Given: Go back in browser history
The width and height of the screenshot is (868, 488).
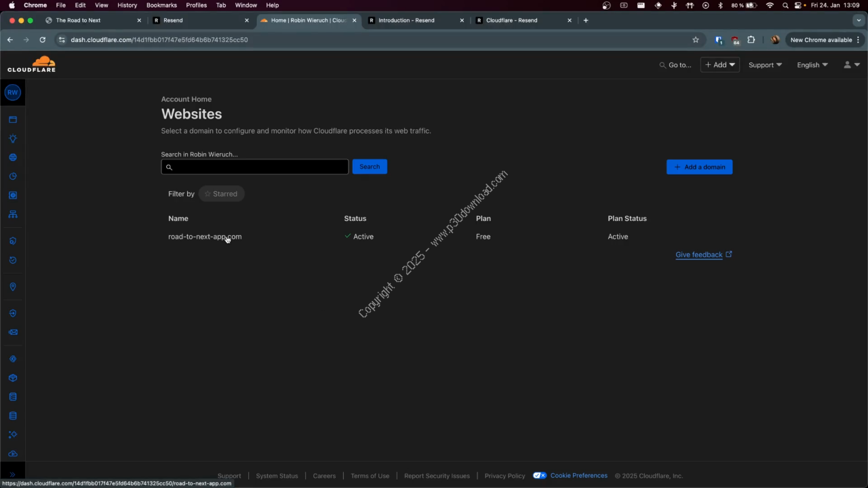Looking at the screenshot, I should point(10,40).
